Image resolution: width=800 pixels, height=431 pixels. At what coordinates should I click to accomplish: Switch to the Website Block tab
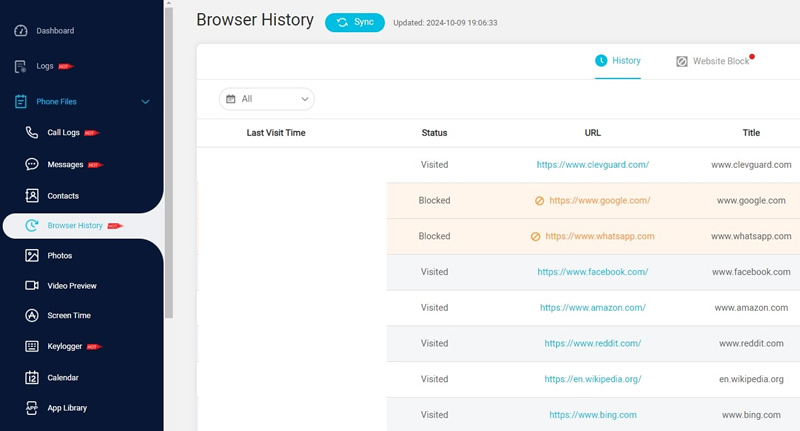point(715,61)
